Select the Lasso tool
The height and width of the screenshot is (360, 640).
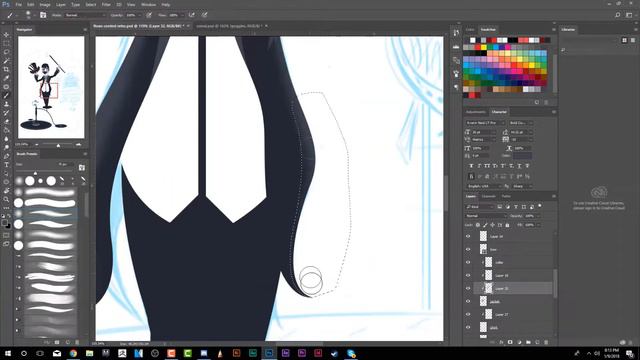click(6, 52)
